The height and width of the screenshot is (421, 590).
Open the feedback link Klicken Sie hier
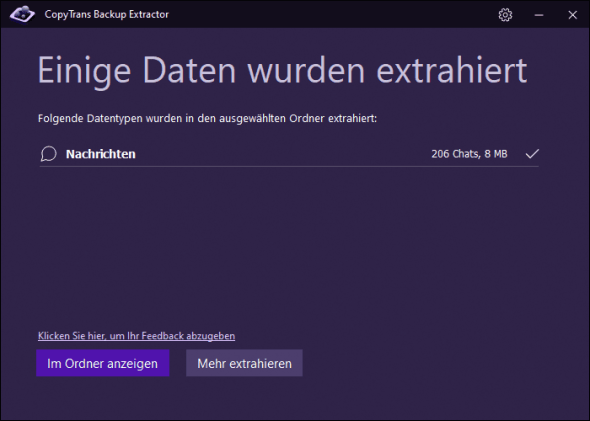[x=137, y=336]
